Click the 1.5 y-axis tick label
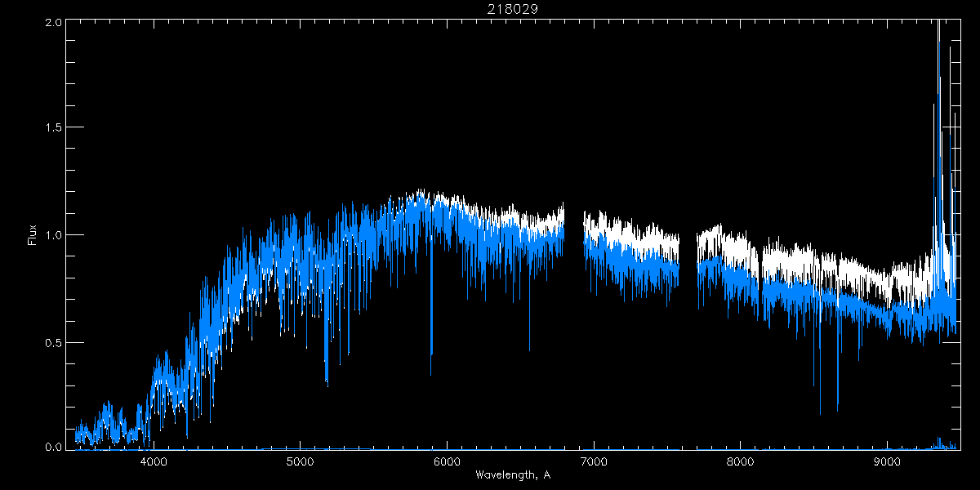980x490 pixels. pos(52,128)
